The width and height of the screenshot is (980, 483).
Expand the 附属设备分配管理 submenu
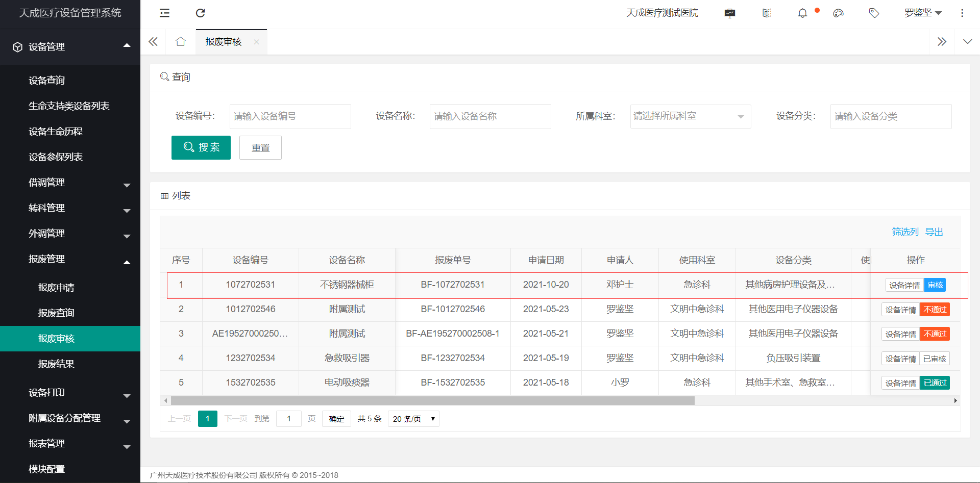point(127,421)
